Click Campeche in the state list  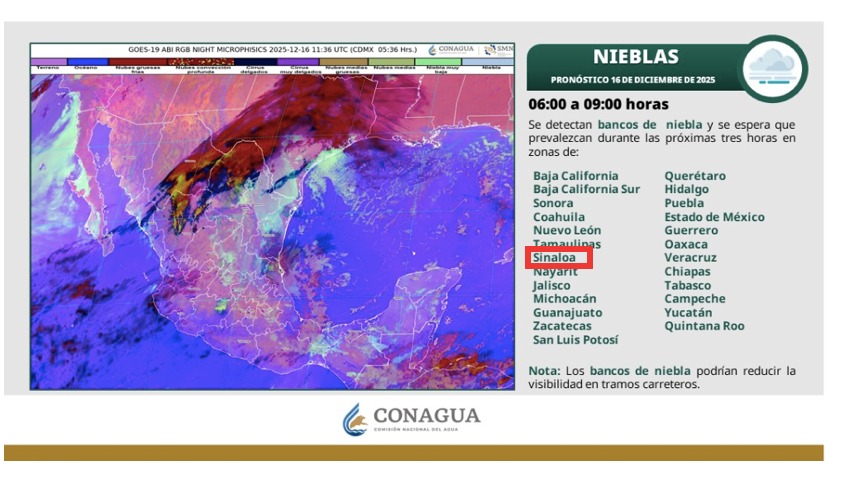tap(695, 299)
